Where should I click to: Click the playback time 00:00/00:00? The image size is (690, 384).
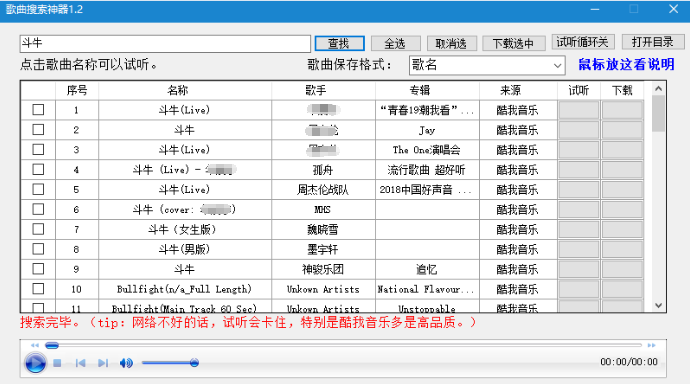(629, 362)
